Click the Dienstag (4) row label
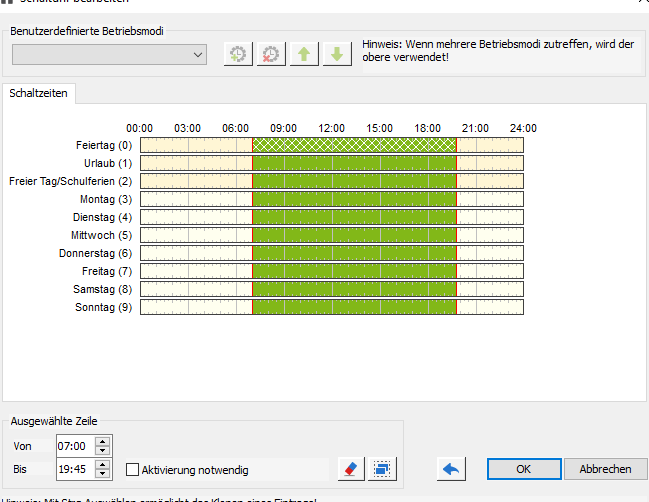 103,218
